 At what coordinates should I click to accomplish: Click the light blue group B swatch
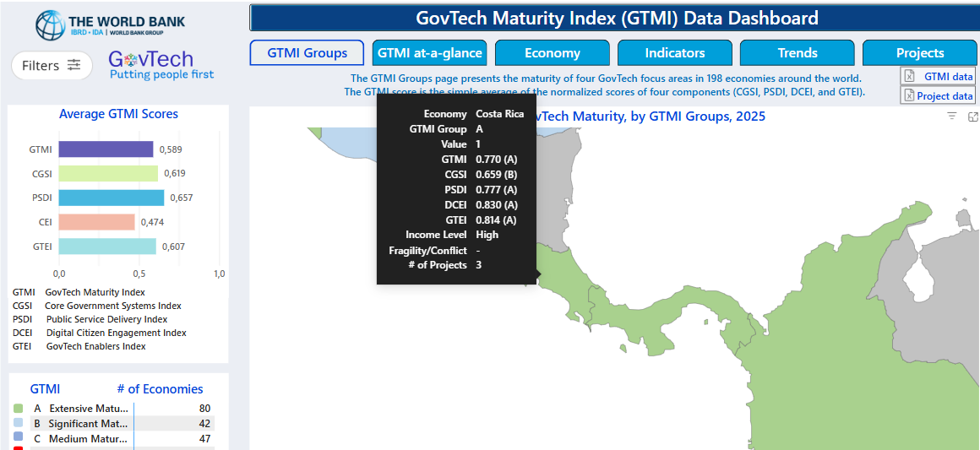19,423
